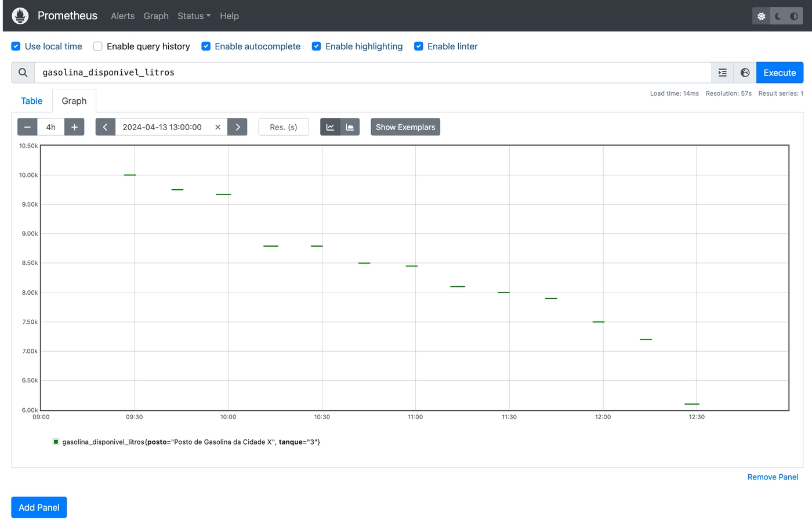Disable Use local time checkbox
Image resolution: width=812 pixels, height=527 pixels.
tap(16, 46)
